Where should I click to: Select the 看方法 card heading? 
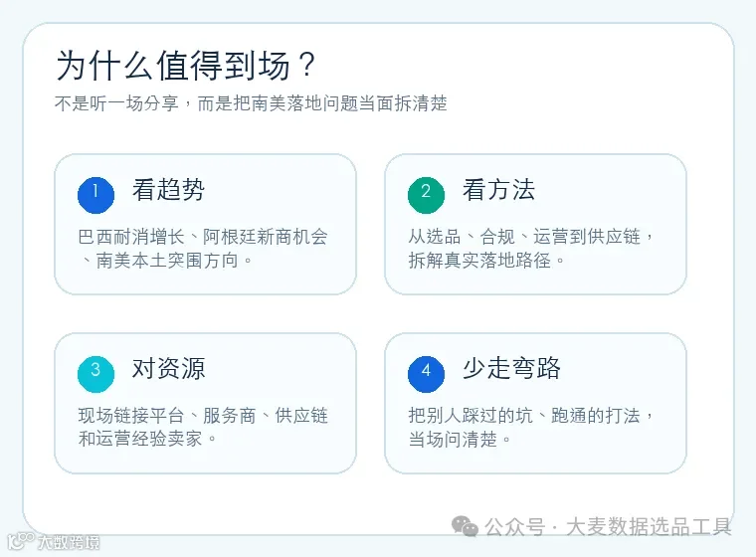point(499,190)
